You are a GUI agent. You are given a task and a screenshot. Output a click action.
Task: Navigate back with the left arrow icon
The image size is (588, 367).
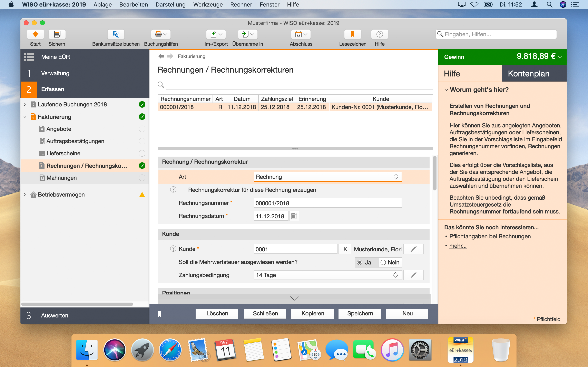161,56
